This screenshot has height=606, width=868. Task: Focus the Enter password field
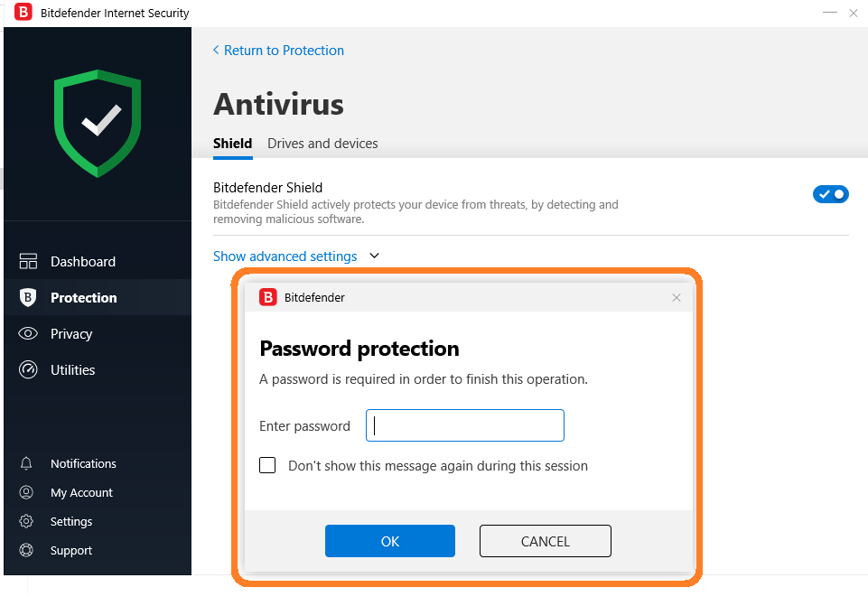pyautogui.click(x=465, y=425)
